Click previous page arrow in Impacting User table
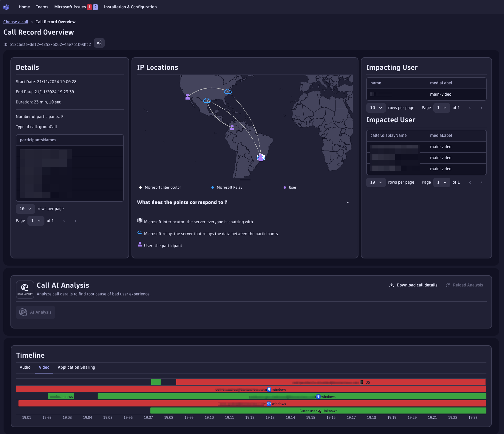The width and height of the screenshot is (504, 434). point(470,108)
